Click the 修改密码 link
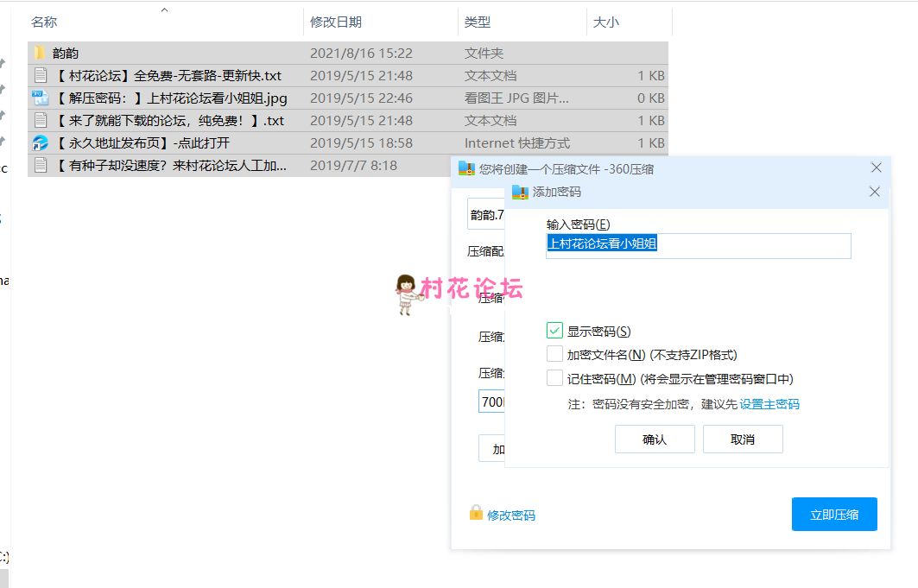918x588 pixels. click(x=511, y=515)
